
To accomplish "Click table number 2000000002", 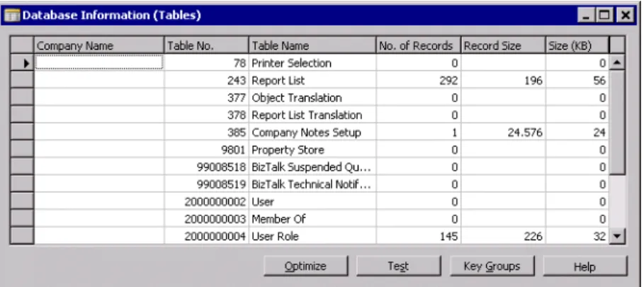I will pyautogui.click(x=207, y=201).
